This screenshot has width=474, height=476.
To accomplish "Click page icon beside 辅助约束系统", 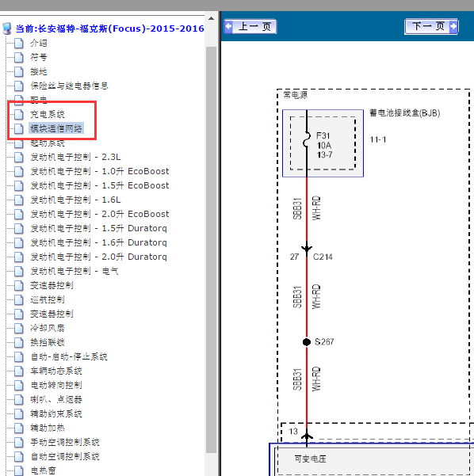I will point(19,414).
